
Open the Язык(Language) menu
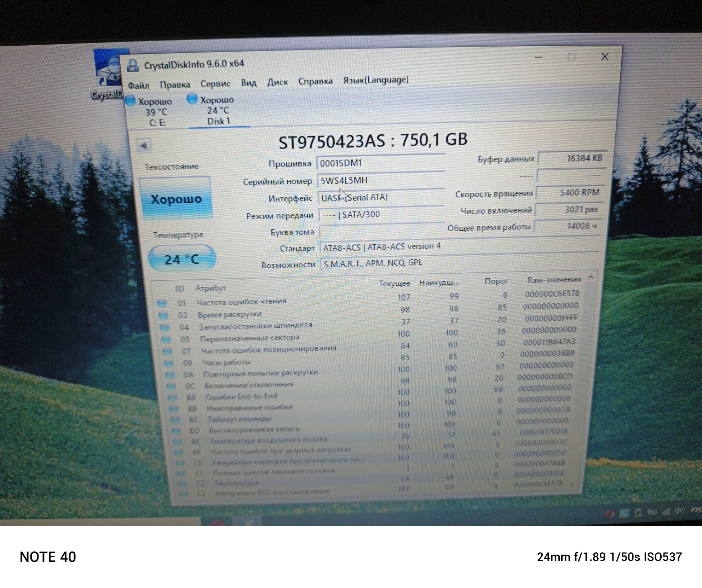[x=376, y=80]
